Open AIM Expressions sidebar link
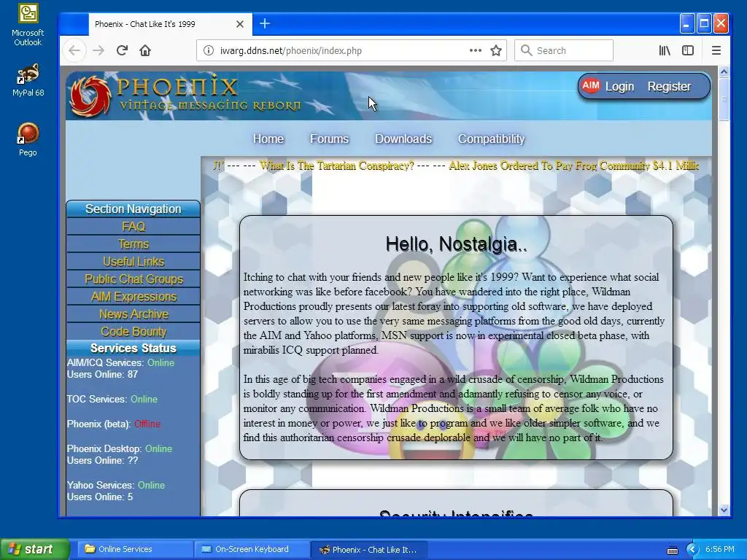747x560 pixels. point(133,297)
